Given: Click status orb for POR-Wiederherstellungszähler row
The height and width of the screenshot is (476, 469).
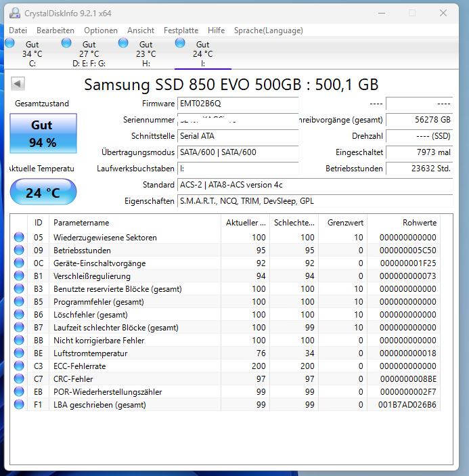Looking at the screenshot, I should coord(19,391).
